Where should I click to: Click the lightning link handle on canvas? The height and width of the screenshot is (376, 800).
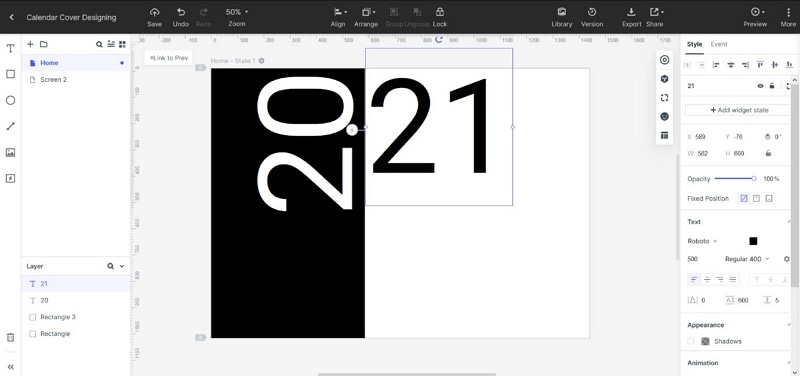tap(352, 130)
